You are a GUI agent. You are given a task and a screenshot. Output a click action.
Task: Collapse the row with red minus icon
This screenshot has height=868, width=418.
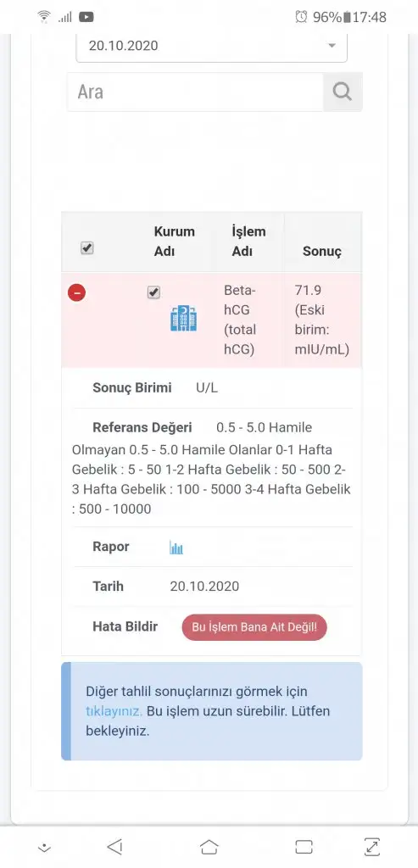(x=76, y=292)
